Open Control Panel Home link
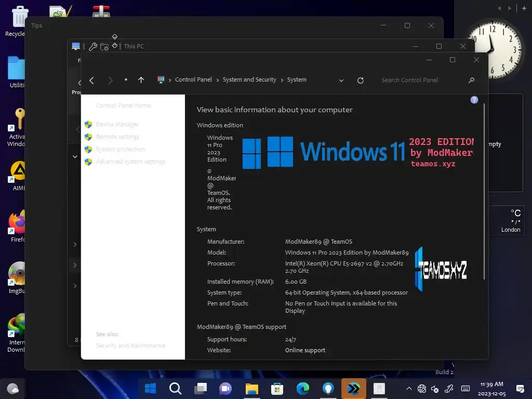532x399 pixels. click(123, 105)
